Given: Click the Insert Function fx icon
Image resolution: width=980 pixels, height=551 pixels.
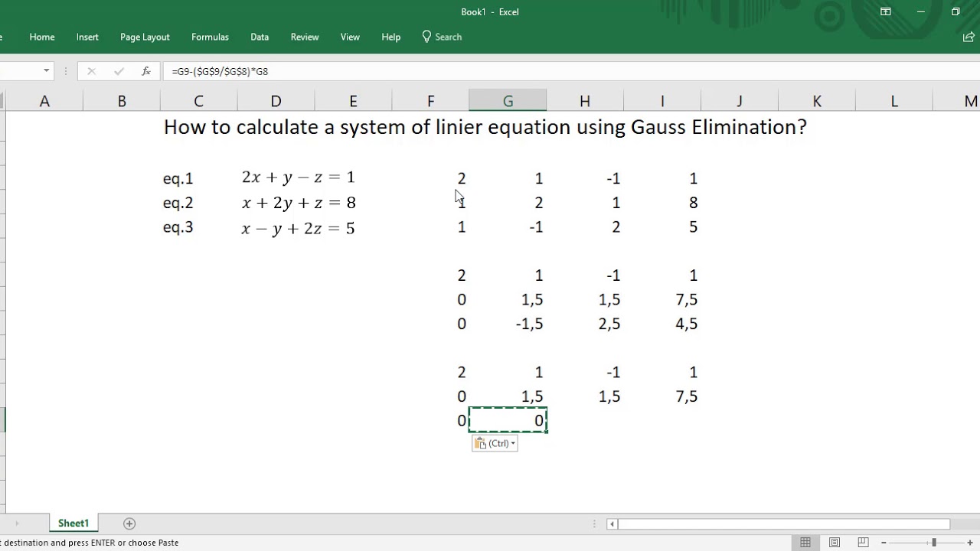Looking at the screenshot, I should pyautogui.click(x=145, y=71).
